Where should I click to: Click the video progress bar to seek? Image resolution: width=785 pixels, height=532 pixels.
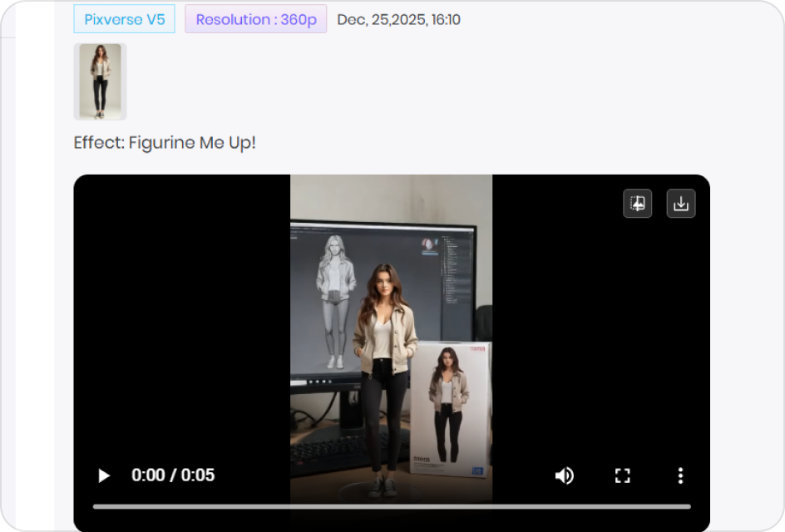(x=391, y=505)
